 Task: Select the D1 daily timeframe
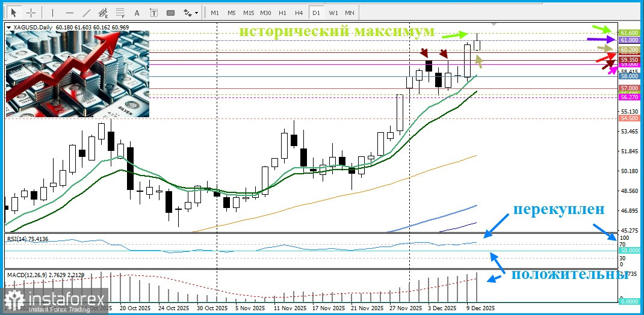(x=316, y=13)
